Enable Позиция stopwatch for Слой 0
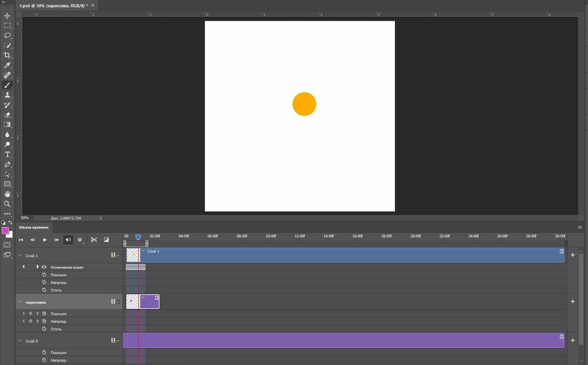 click(x=44, y=352)
